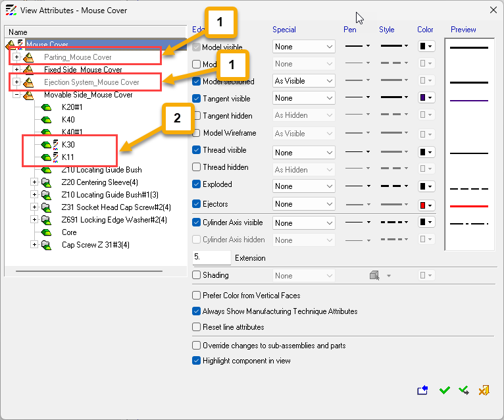Screen dimensions: 504x420
Task: Click the Apply checkmark-with-arrow icon
Action: pyautogui.click(x=464, y=390)
